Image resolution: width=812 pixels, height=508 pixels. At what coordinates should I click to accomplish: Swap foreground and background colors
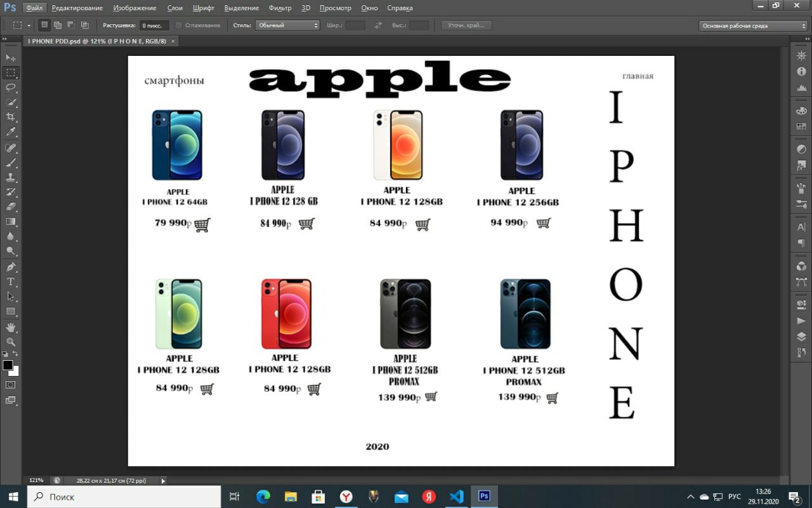click(15, 354)
